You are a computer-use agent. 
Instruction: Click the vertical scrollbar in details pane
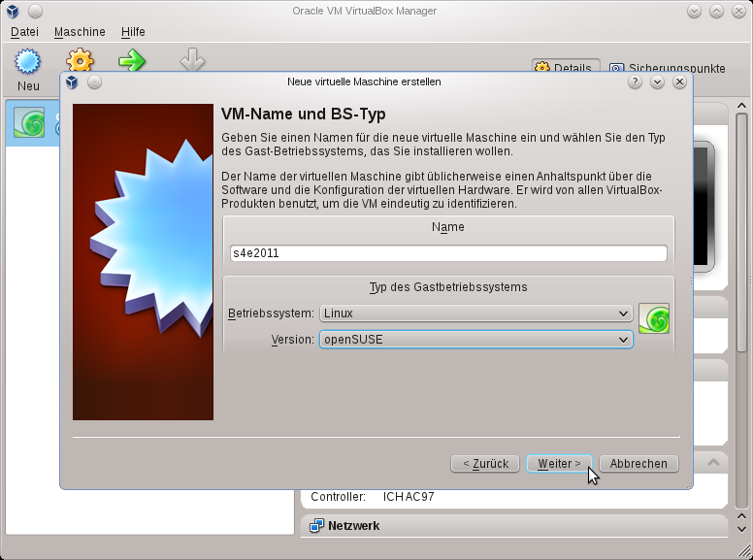[741, 233]
